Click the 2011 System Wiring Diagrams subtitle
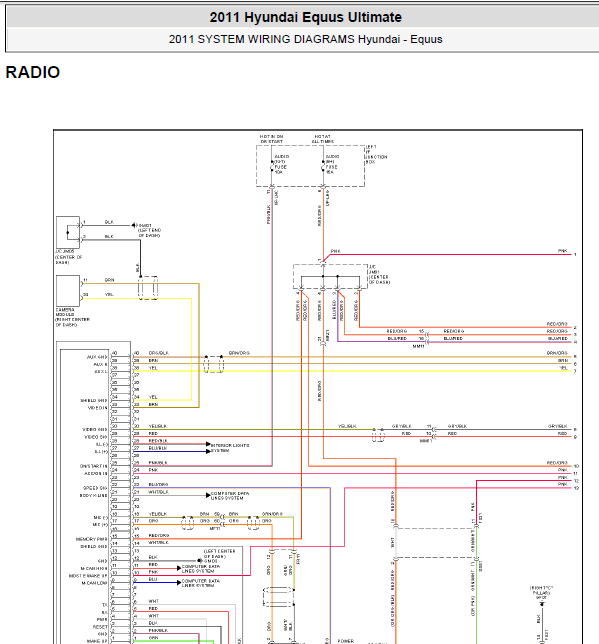The width and height of the screenshot is (599, 644). pyautogui.click(x=305, y=39)
